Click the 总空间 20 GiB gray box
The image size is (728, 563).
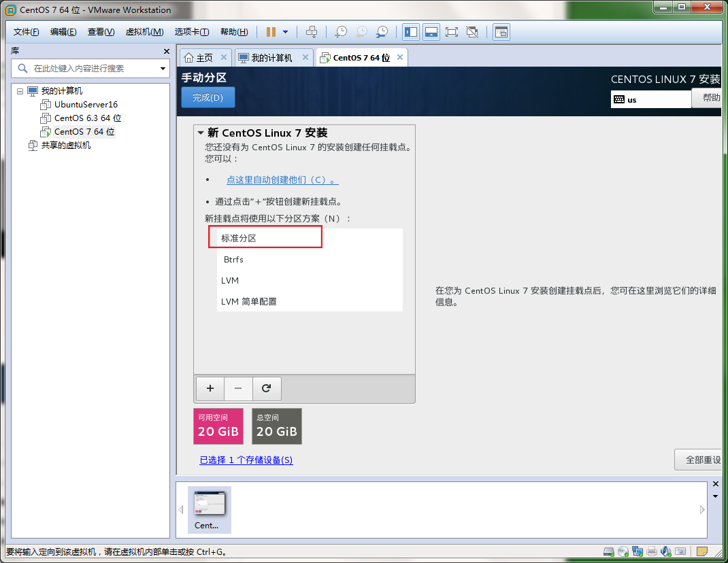(x=277, y=426)
